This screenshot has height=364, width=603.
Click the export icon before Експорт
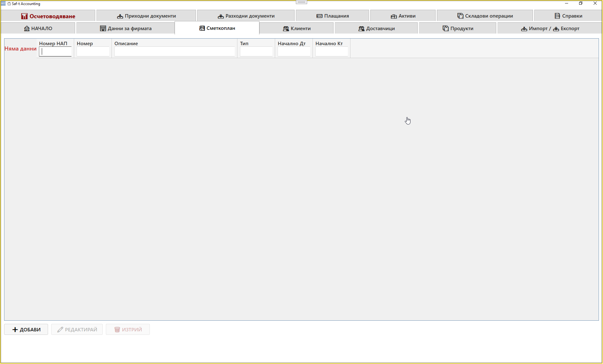556,29
